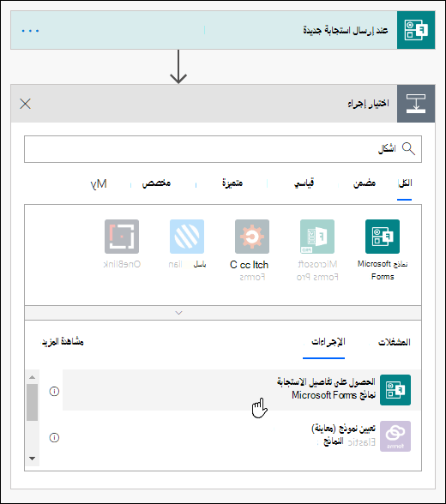Click the trigger title "عند إرسال استجابة جديدة"
Screen dimensions: 446x504
click(346, 30)
